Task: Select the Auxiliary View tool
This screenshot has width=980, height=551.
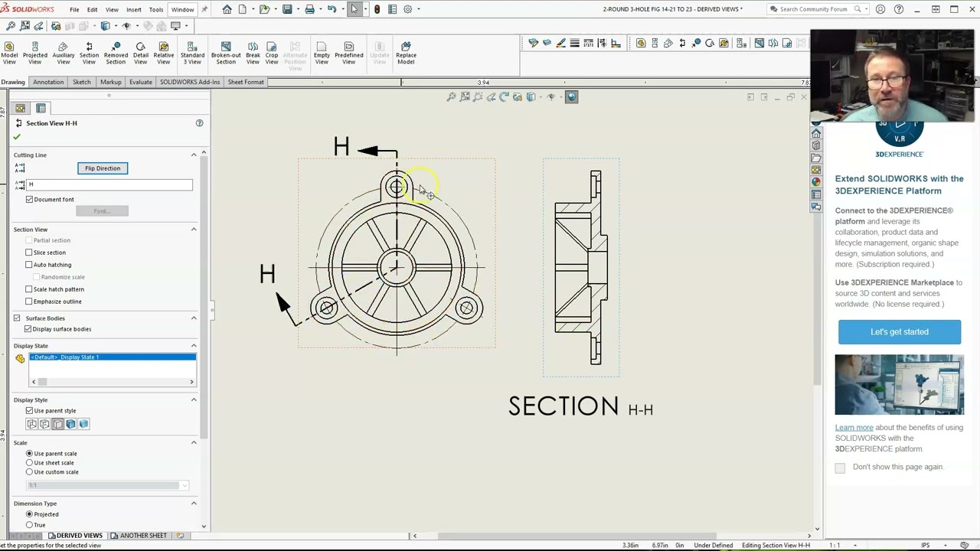Action: coord(64,52)
